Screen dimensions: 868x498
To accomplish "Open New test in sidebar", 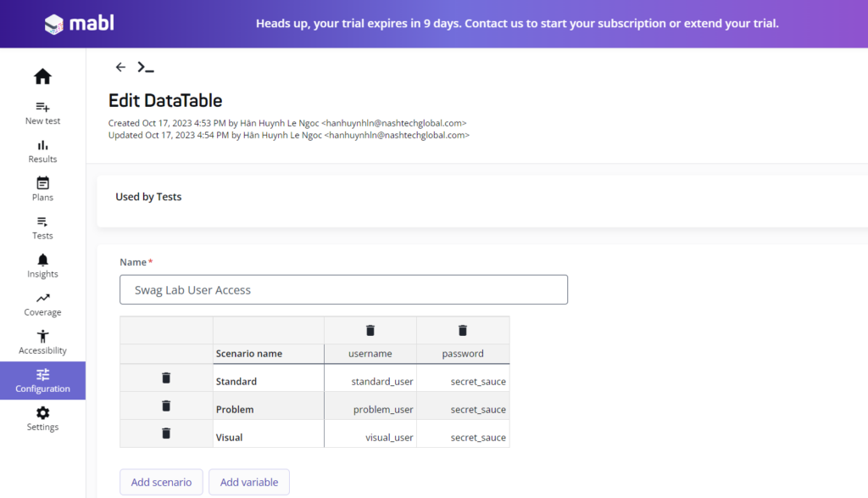I will 42,113.
